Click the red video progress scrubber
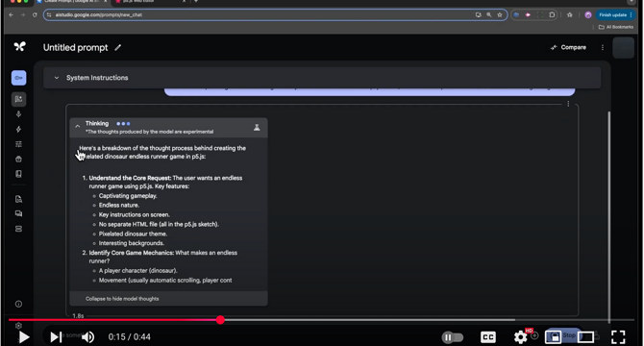The image size is (644, 346). click(220, 320)
